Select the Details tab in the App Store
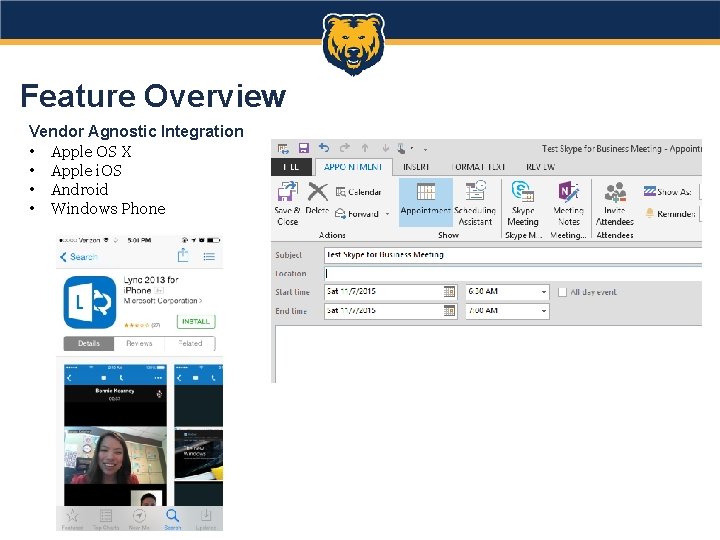The width and height of the screenshot is (720, 540). click(x=89, y=343)
